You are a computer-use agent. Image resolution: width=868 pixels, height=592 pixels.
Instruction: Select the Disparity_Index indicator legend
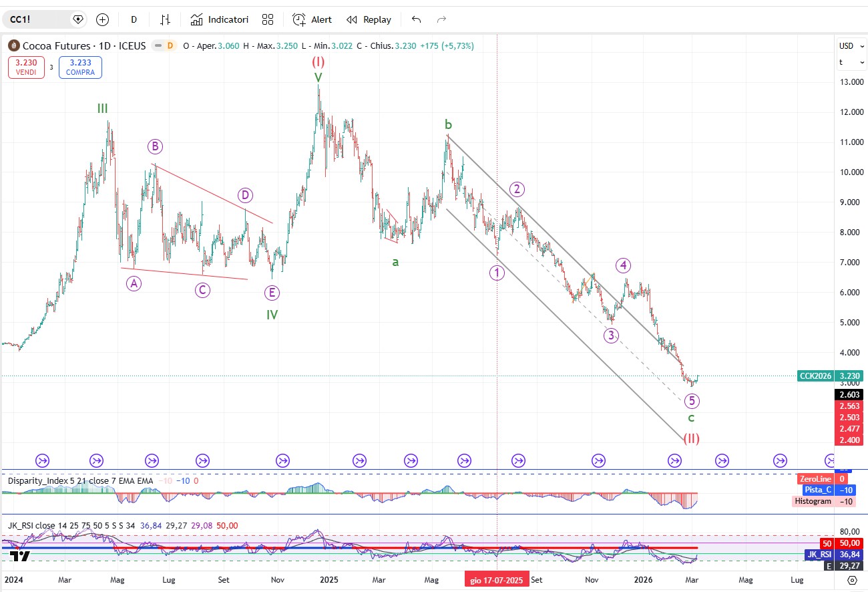[47, 480]
